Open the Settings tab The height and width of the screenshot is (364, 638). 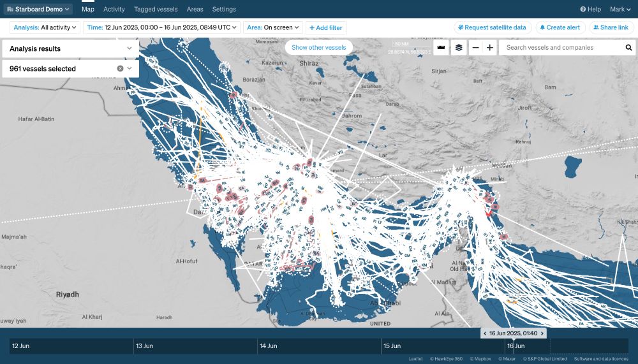(224, 9)
